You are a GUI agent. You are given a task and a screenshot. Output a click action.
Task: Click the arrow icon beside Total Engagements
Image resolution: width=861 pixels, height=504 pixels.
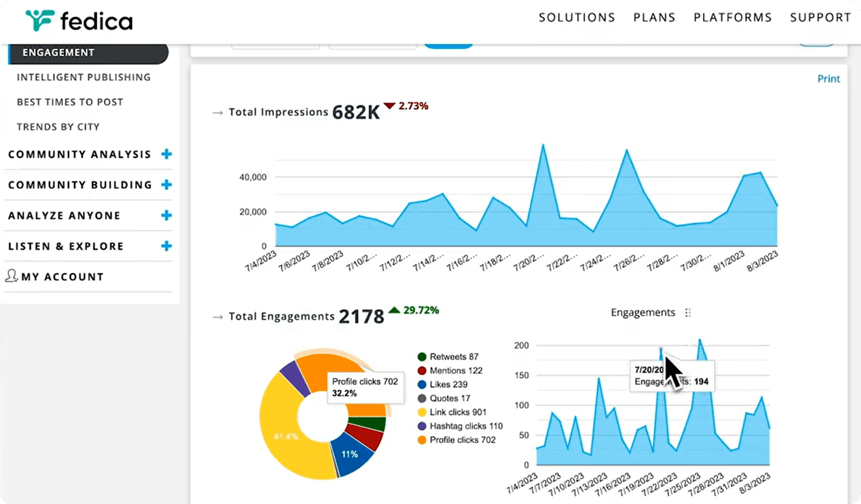point(217,316)
